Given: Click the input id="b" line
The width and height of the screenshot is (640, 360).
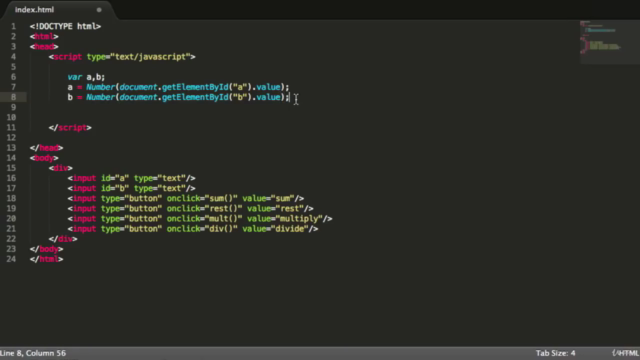Looking at the screenshot, I should click(x=131, y=189).
